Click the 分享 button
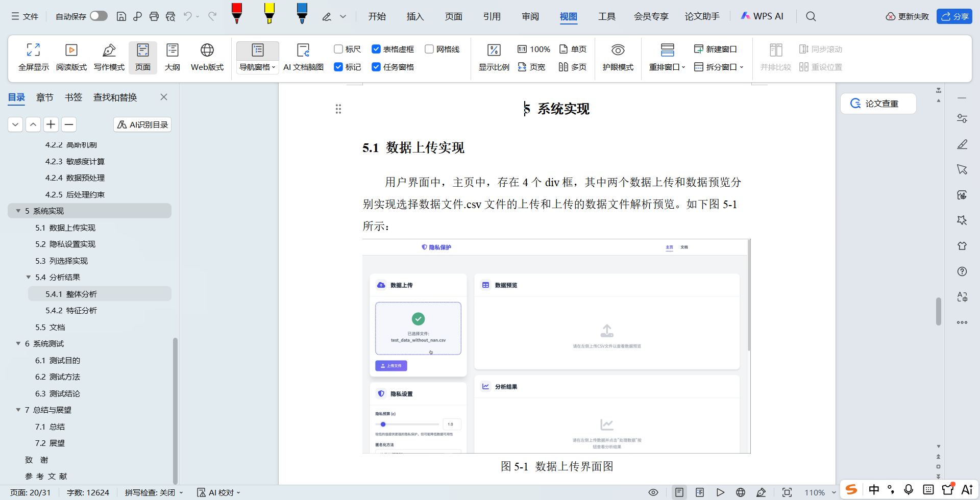The image size is (980, 500). click(x=954, y=16)
